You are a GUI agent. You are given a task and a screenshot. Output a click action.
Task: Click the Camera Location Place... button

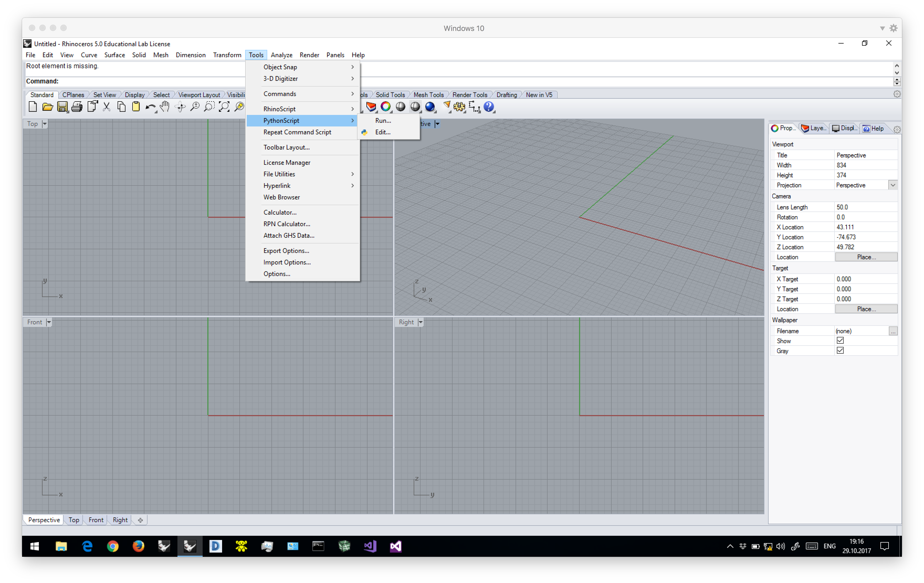(x=866, y=257)
